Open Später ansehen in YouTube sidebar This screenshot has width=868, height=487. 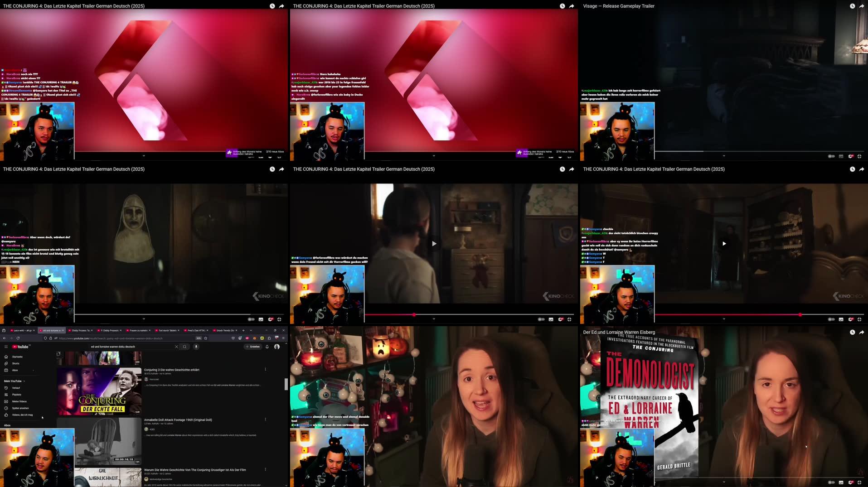click(20, 408)
